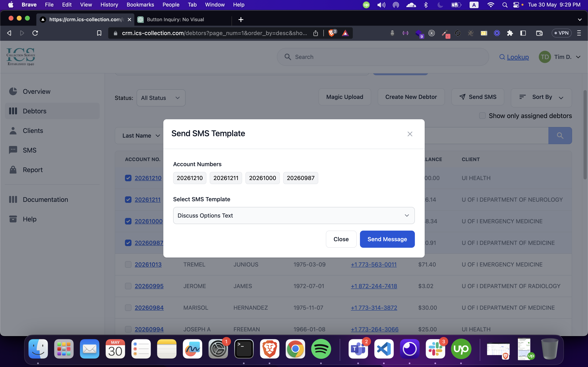Switch to Button Inquiry: No Visual tab
This screenshot has height=367, width=588.
pyautogui.click(x=175, y=19)
